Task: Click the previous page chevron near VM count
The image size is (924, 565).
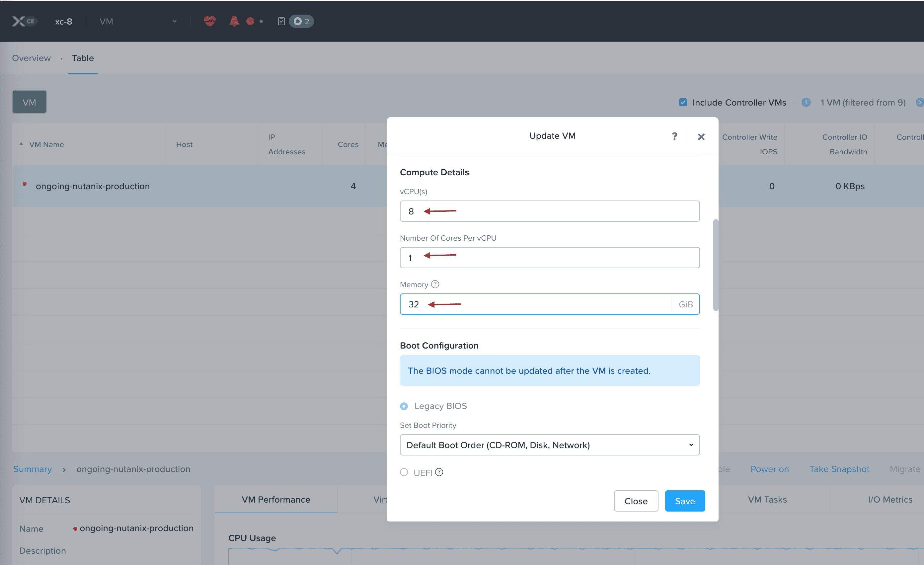Action: coord(806,102)
